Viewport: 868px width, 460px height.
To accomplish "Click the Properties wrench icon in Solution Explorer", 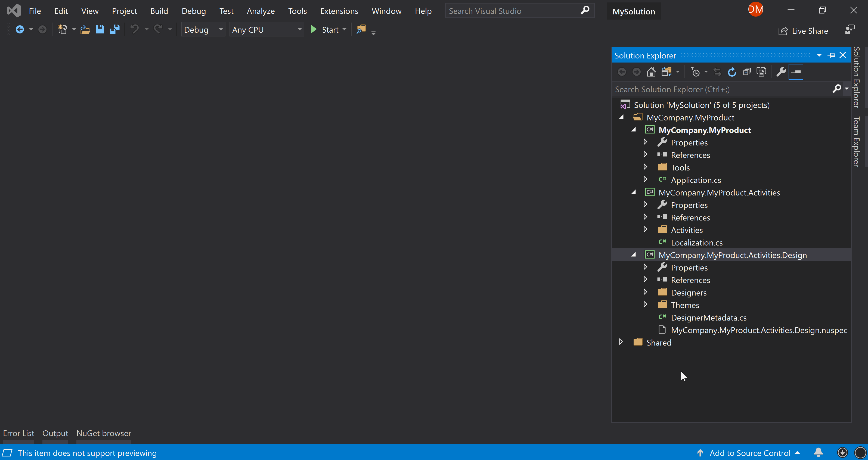I will [x=781, y=72].
